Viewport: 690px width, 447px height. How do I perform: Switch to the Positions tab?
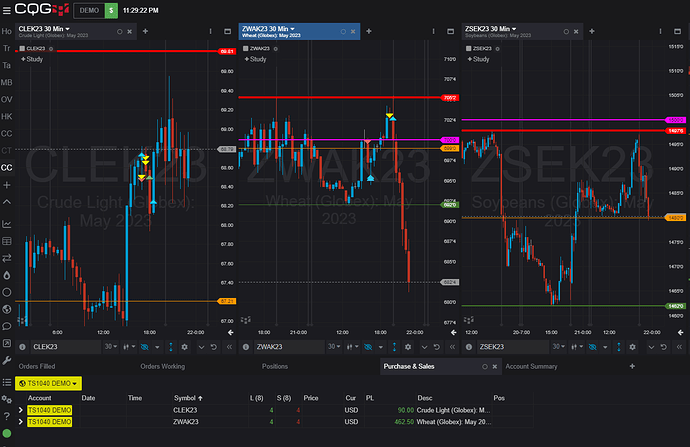(275, 366)
